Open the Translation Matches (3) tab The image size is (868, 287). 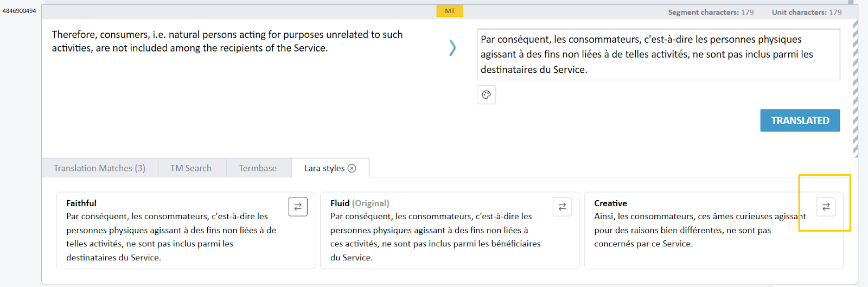(x=99, y=168)
